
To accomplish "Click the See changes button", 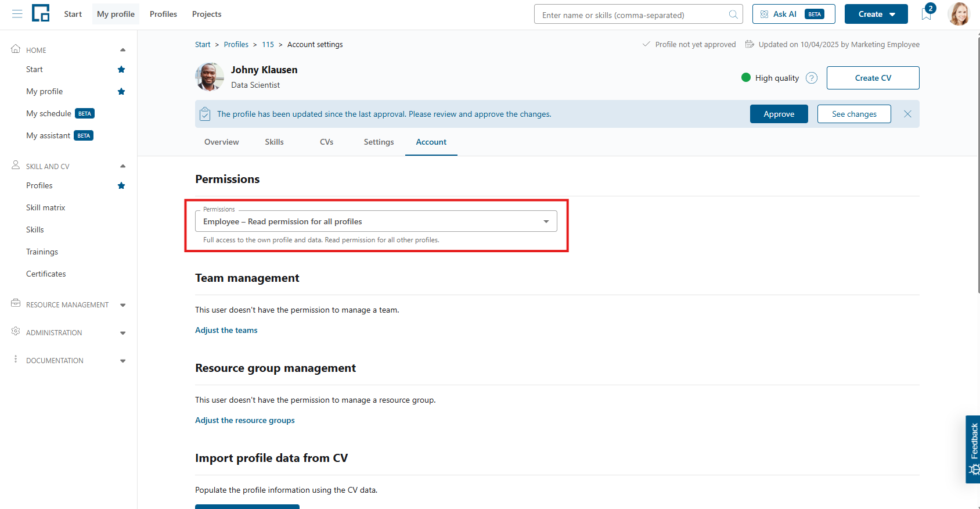I will (854, 114).
